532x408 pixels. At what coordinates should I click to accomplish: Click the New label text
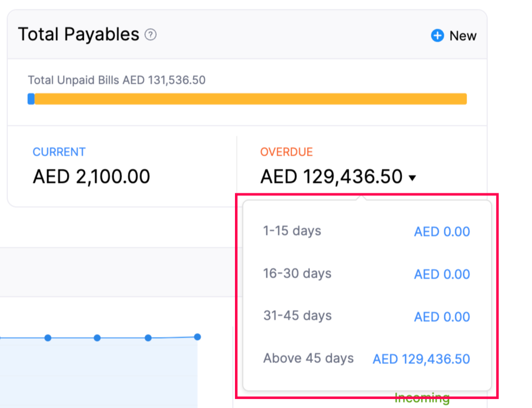click(463, 36)
